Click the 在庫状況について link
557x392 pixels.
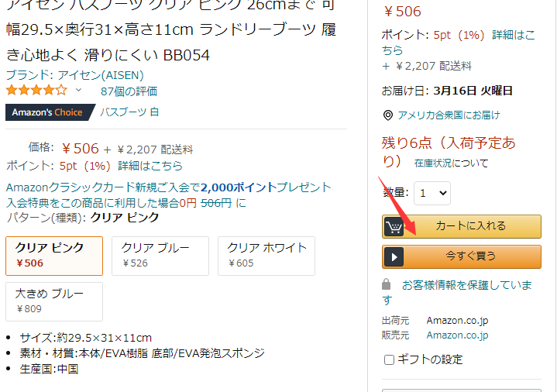[x=451, y=163]
